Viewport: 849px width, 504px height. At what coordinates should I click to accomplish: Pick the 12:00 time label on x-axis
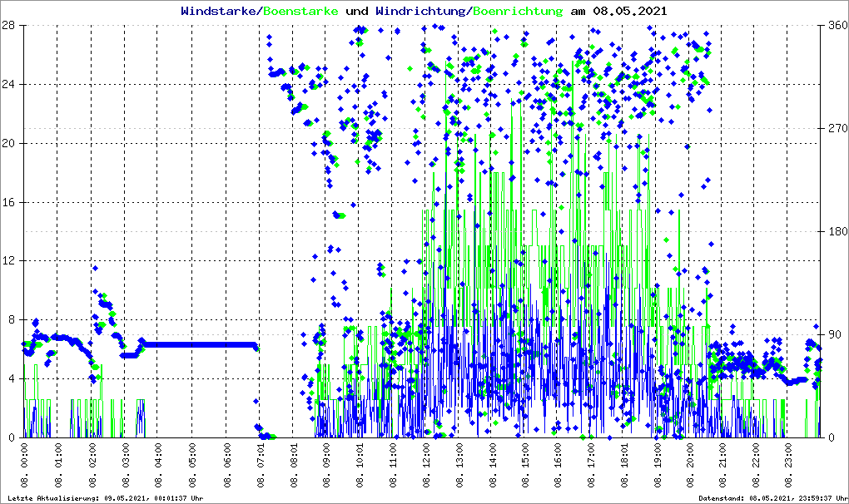pos(426,466)
